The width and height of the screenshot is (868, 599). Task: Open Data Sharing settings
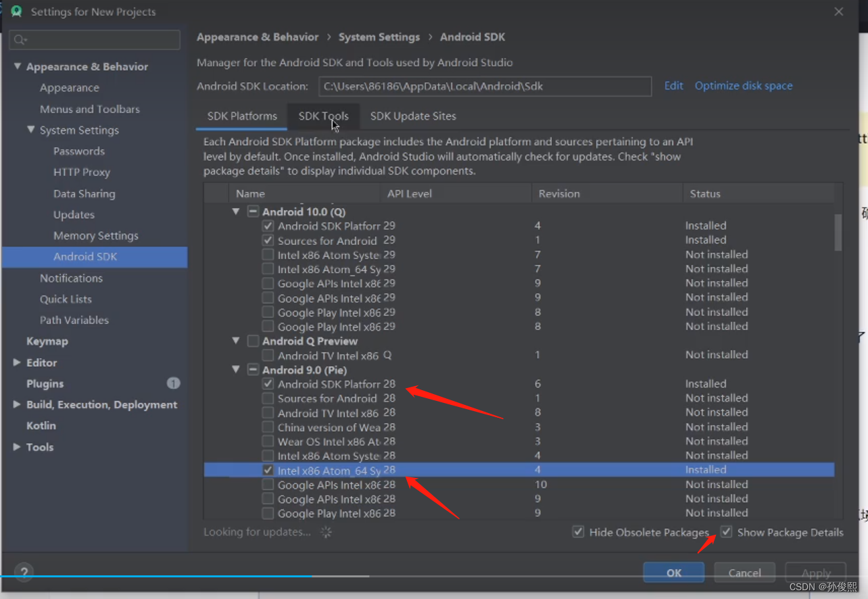(x=85, y=193)
